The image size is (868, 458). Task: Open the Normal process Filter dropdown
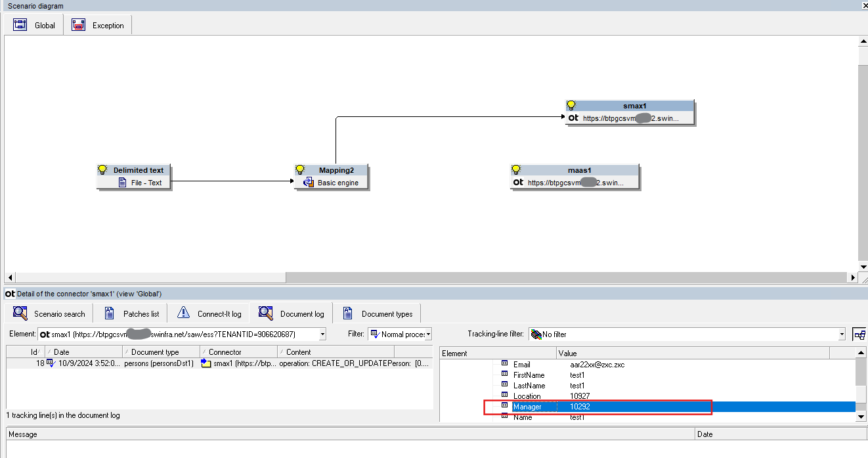[429, 334]
